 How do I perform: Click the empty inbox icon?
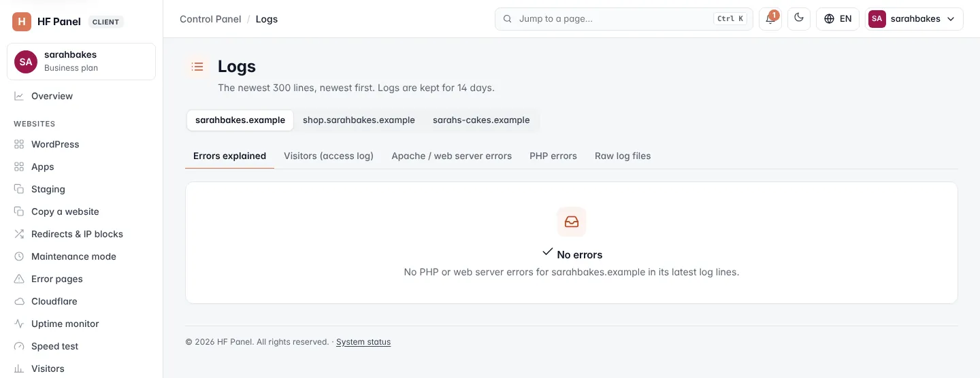point(572,222)
